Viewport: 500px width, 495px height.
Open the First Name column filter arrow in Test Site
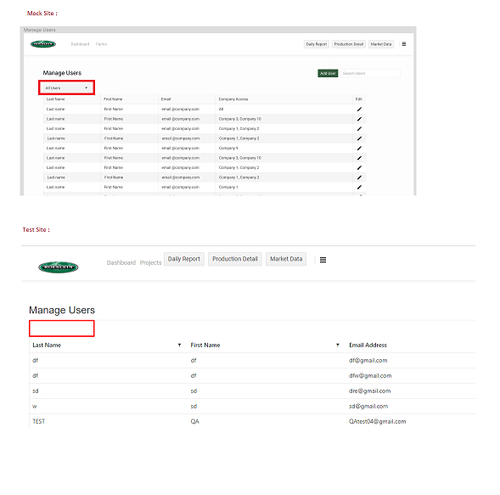click(x=337, y=345)
